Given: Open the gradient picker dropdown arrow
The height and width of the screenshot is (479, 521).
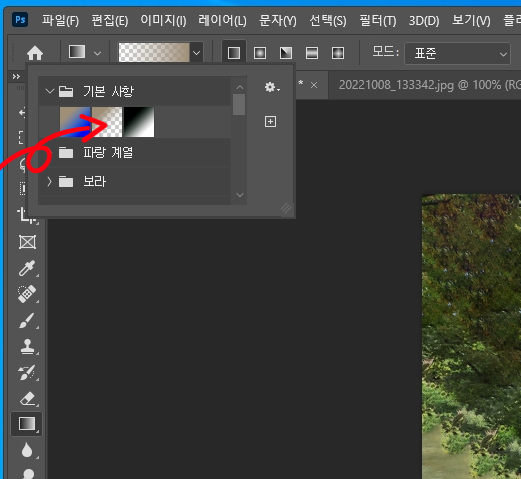Looking at the screenshot, I should tap(197, 53).
